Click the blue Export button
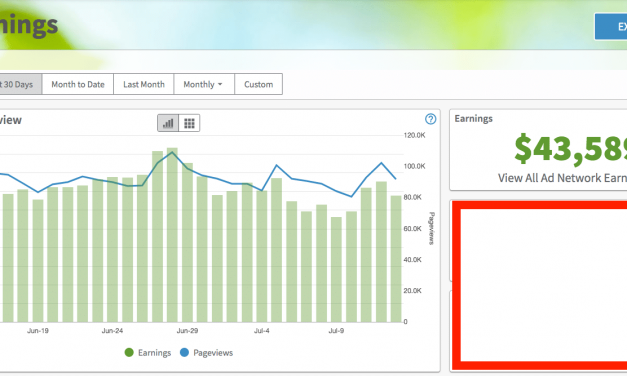 611,26
